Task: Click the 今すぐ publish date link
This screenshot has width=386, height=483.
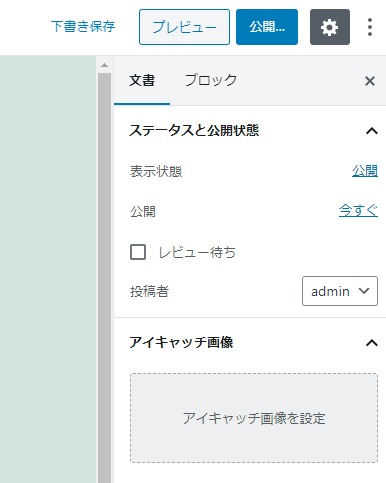Action: point(358,211)
